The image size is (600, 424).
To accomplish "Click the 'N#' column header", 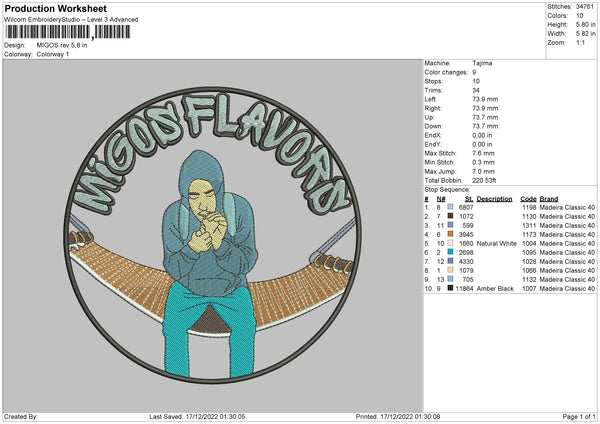I will tap(441, 199).
